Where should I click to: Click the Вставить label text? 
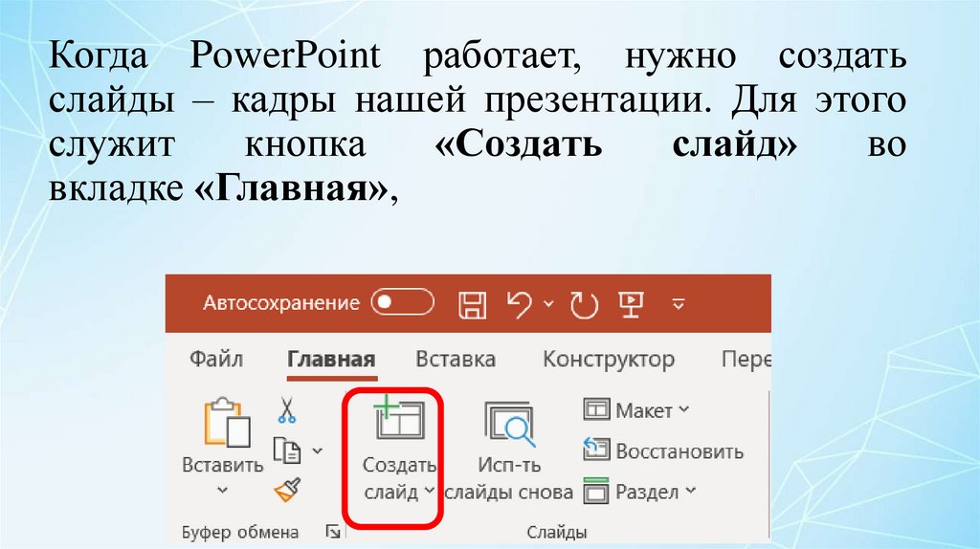point(222,465)
